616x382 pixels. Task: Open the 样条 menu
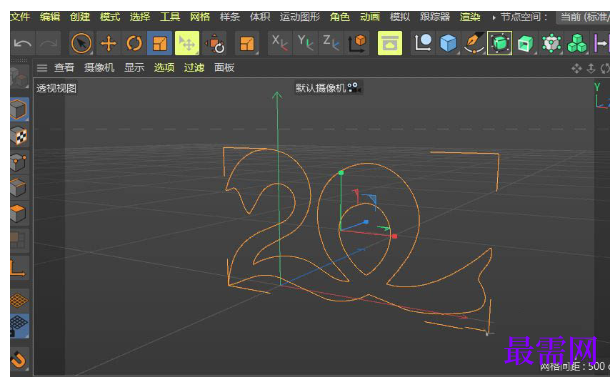tap(230, 17)
